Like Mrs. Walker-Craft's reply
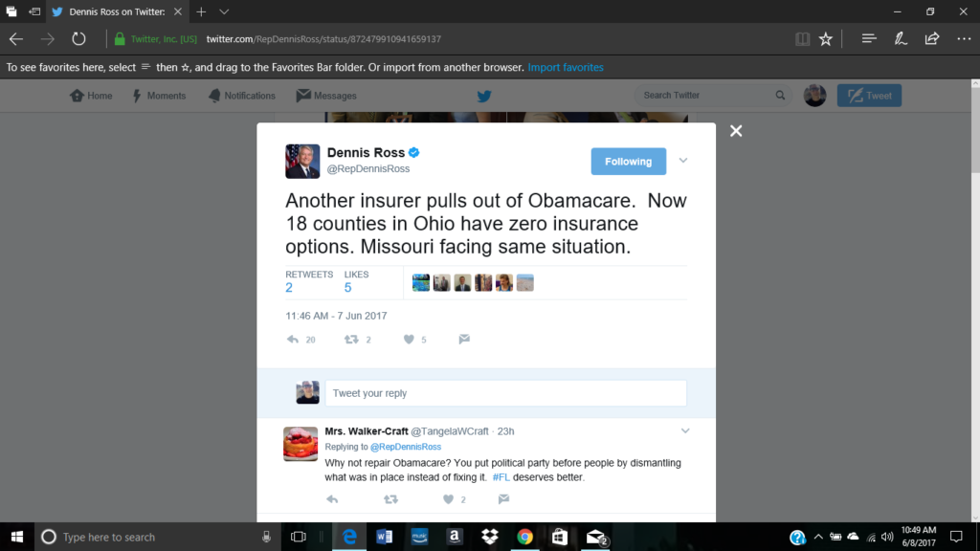The width and height of the screenshot is (980, 551). click(x=448, y=499)
